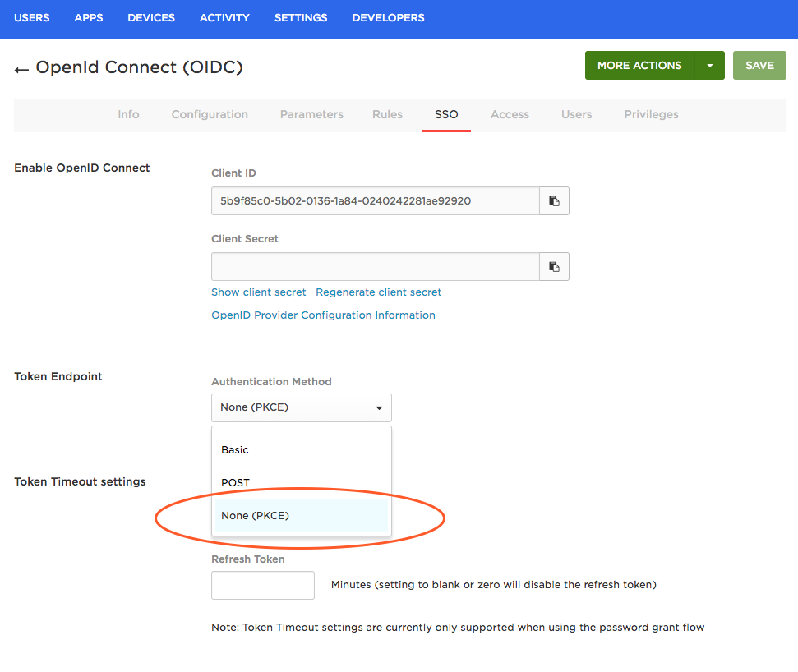This screenshot has height=672, width=798.
Task: Click the SAVE button
Action: (x=759, y=65)
